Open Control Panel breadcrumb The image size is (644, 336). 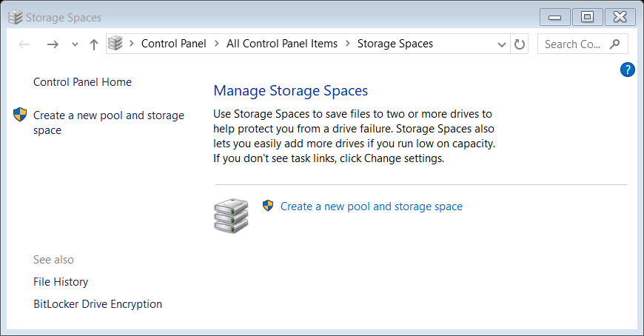tap(173, 44)
